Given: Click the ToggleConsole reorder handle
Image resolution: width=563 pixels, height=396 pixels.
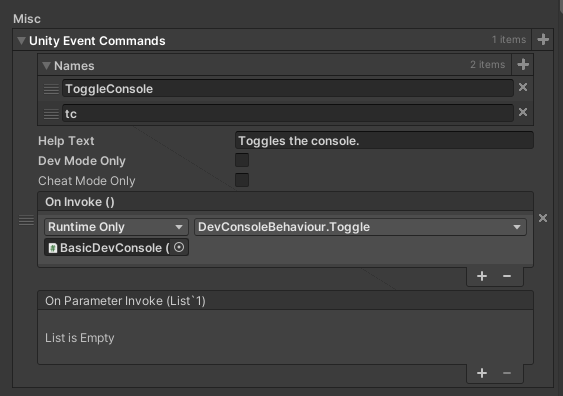Looking at the screenshot, I should 51,89.
